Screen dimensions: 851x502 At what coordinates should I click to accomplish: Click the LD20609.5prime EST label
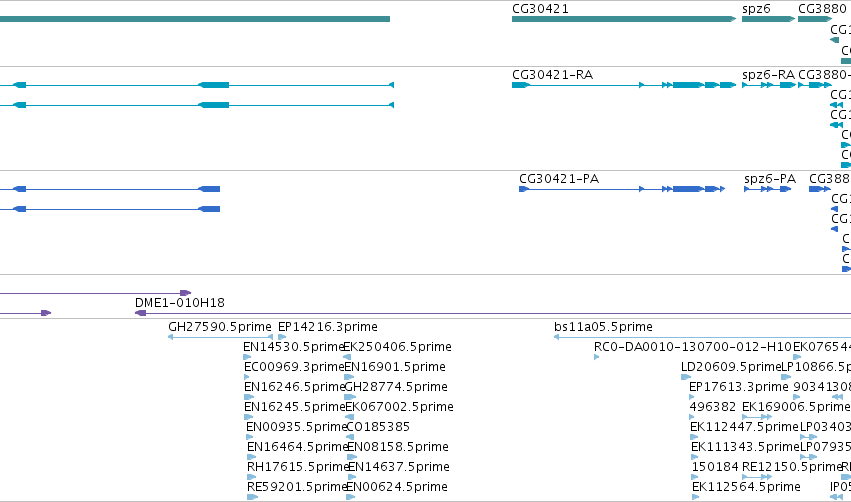[731, 367]
